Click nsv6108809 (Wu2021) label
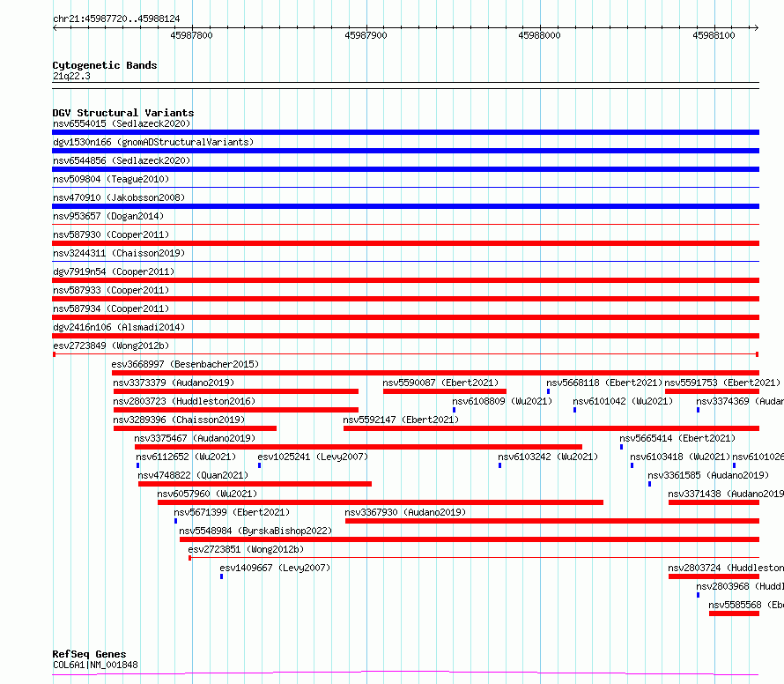 click(x=502, y=401)
